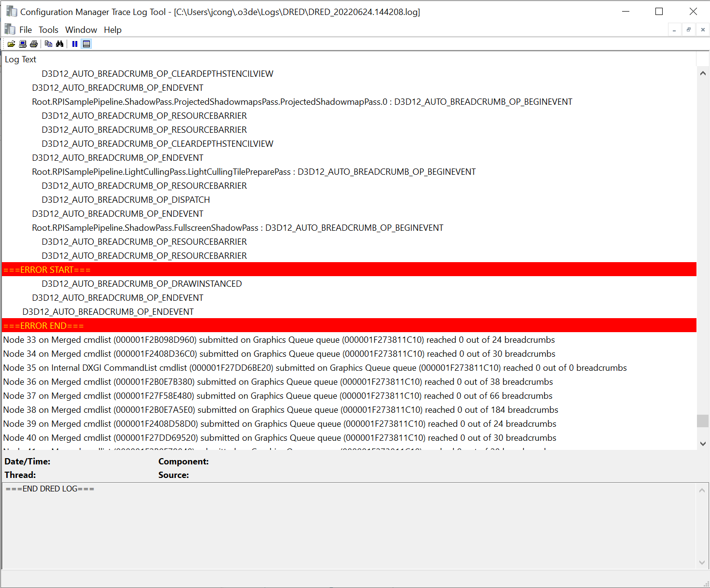Open the Tools menu
Viewport: 710px width, 588px height.
48,30
